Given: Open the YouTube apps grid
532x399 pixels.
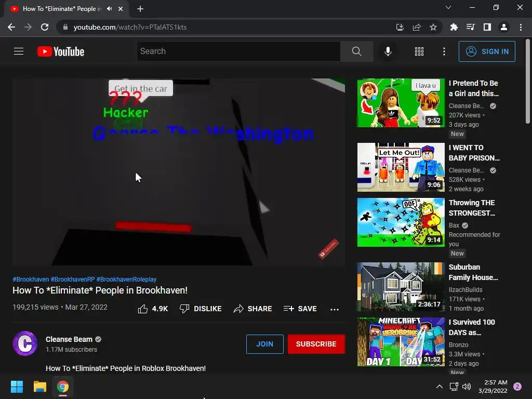Looking at the screenshot, I should coord(419,51).
